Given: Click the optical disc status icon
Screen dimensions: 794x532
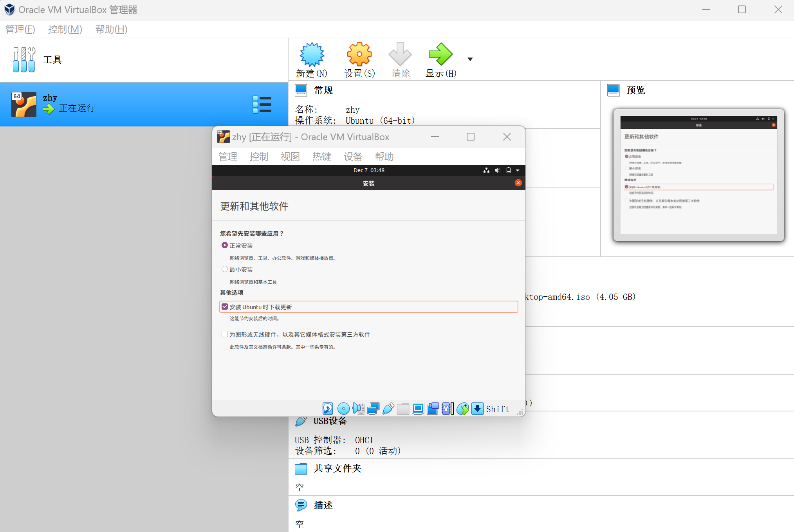Looking at the screenshot, I should point(343,409).
